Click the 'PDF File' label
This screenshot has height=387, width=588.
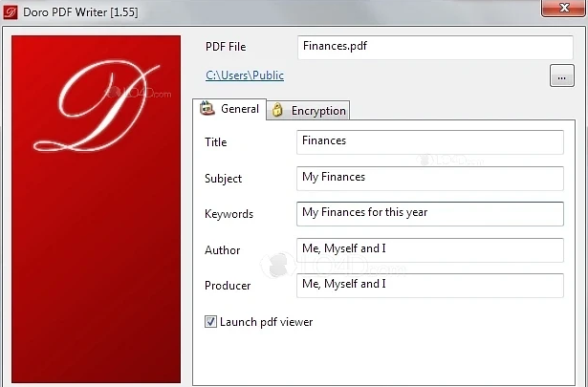pos(226,47)
